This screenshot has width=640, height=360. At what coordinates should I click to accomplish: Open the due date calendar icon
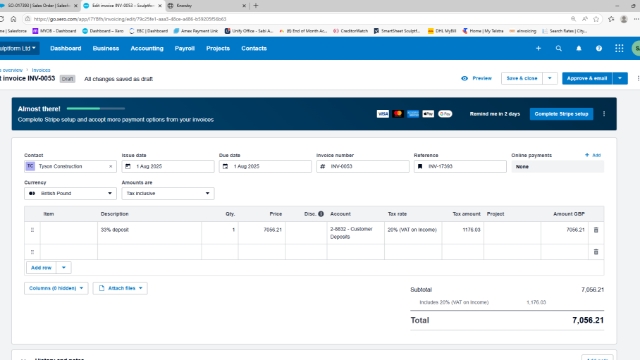click(x=225, y=167)
